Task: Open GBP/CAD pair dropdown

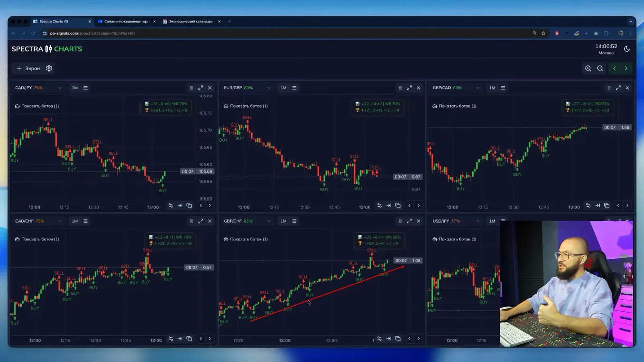Action: (x=456, y=88)
